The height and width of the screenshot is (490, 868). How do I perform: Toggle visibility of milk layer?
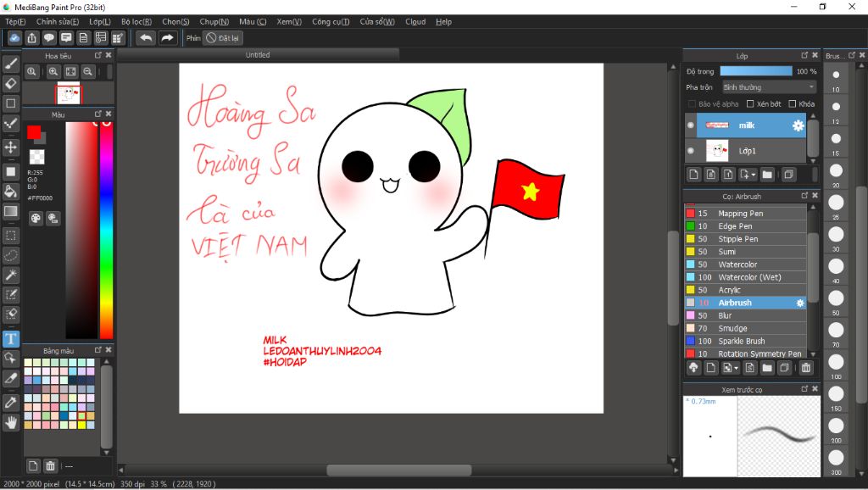690,125
